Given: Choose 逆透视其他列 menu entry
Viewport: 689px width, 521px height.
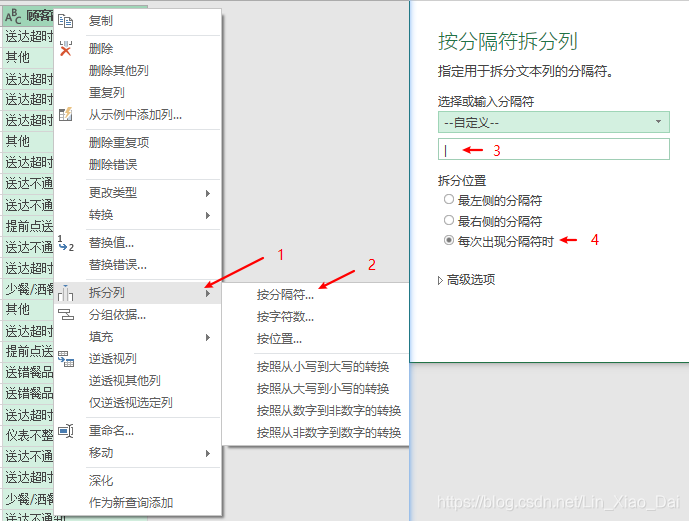Looking at the screenshot, I should [125, 380].
